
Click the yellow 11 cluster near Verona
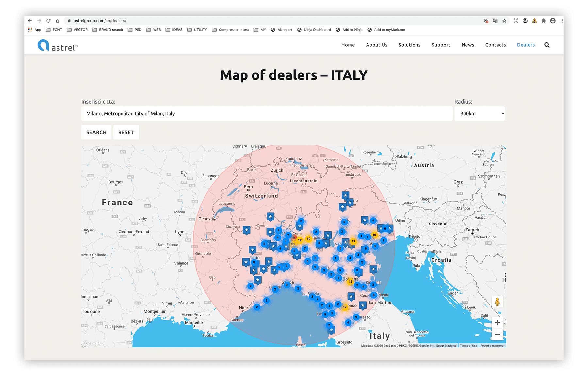pyautogui.click(x=353, y=241)
